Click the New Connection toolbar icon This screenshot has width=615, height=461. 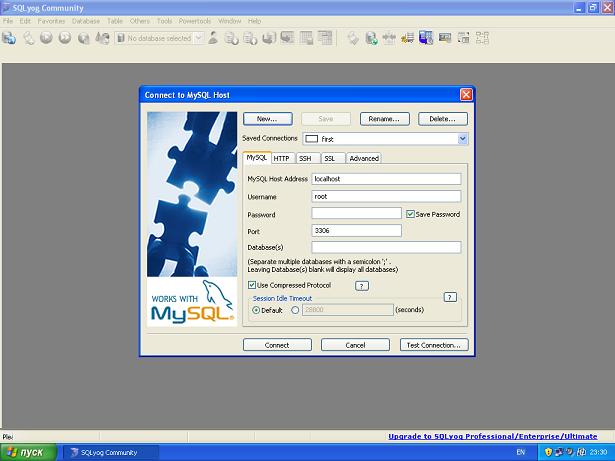click(x=9, y=38)
